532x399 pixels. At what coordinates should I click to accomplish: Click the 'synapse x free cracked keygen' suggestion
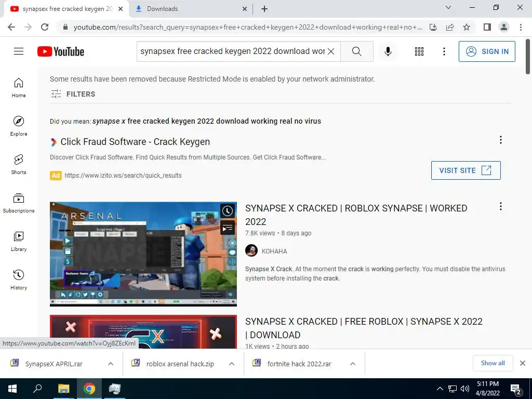tap(207, 121)
